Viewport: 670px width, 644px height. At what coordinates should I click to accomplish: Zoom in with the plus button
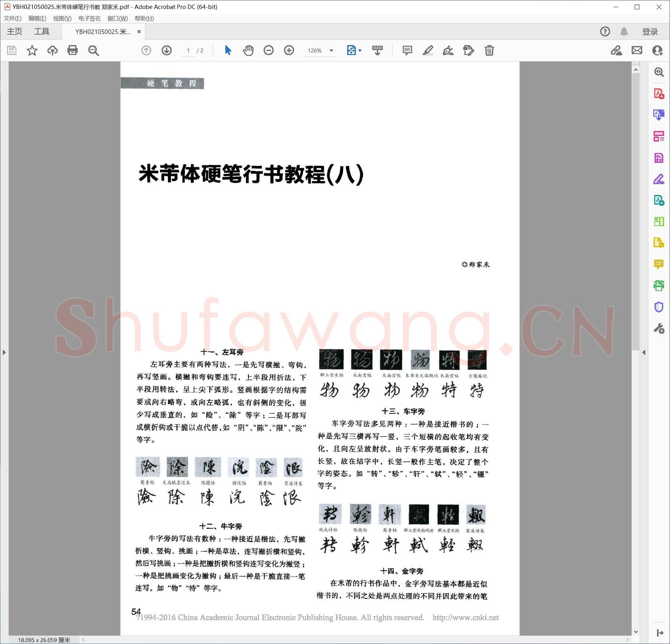click(289, 50)
